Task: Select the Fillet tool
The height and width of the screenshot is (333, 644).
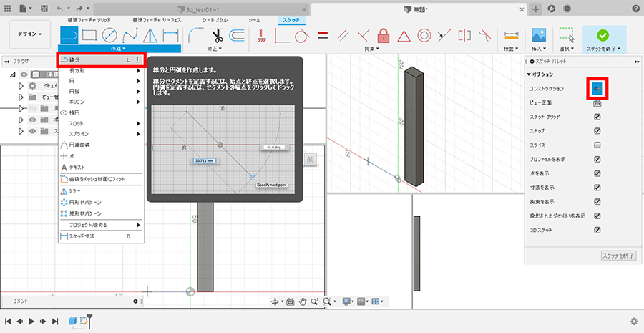Action: (x=196, y=35)
